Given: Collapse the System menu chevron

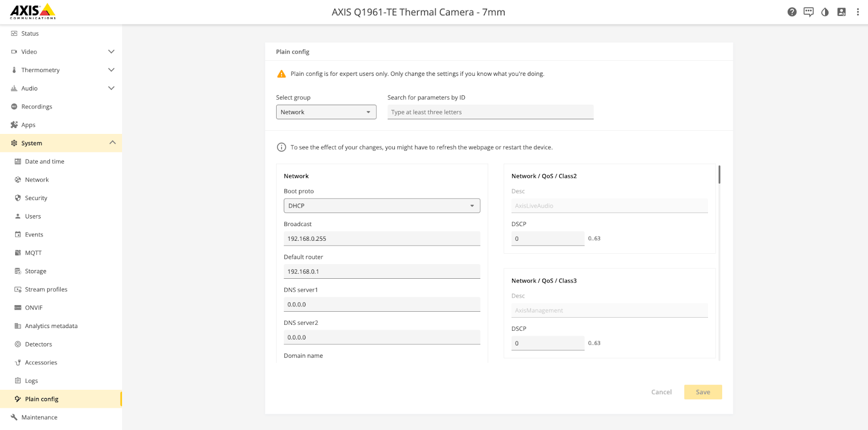Looking at the screenshot, I should pos(112,143).
